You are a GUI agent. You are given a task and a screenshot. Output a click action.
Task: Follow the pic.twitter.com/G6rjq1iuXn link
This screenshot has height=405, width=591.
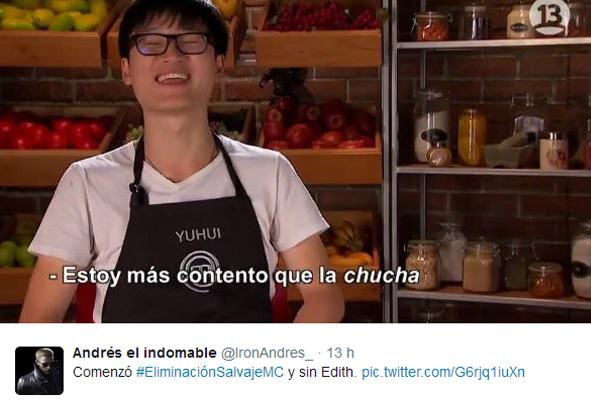tap(443, 372)
